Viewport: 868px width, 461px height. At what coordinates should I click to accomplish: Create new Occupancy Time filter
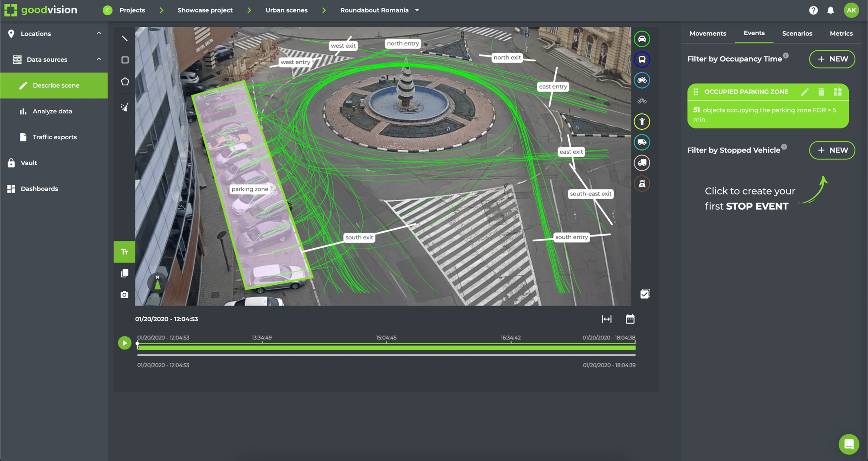coord(832,59)
